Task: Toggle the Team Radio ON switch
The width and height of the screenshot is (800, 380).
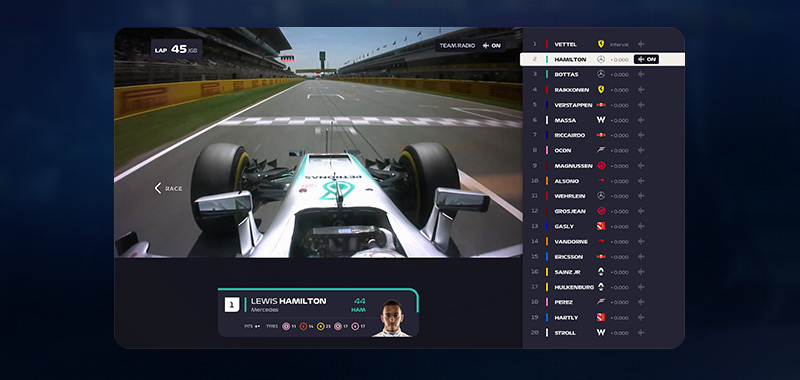Action: click(x=491, y=46)
